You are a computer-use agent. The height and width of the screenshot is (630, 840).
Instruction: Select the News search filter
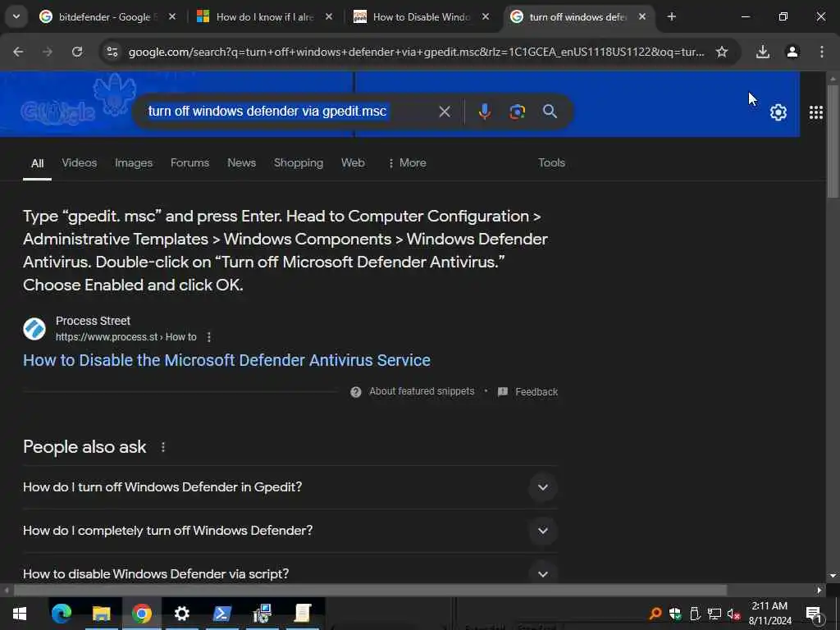pyautogui.click(x=242, y=163)
